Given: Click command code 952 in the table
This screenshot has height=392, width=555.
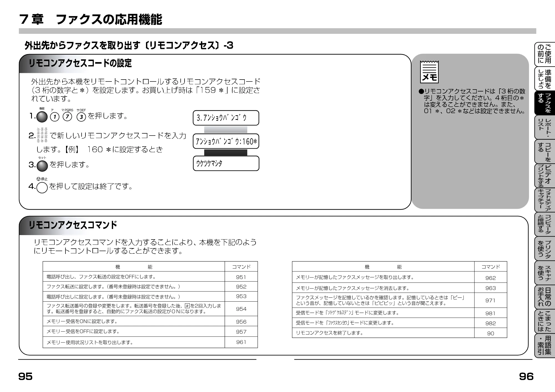Looking at the screenshot, I should point(241,287).
